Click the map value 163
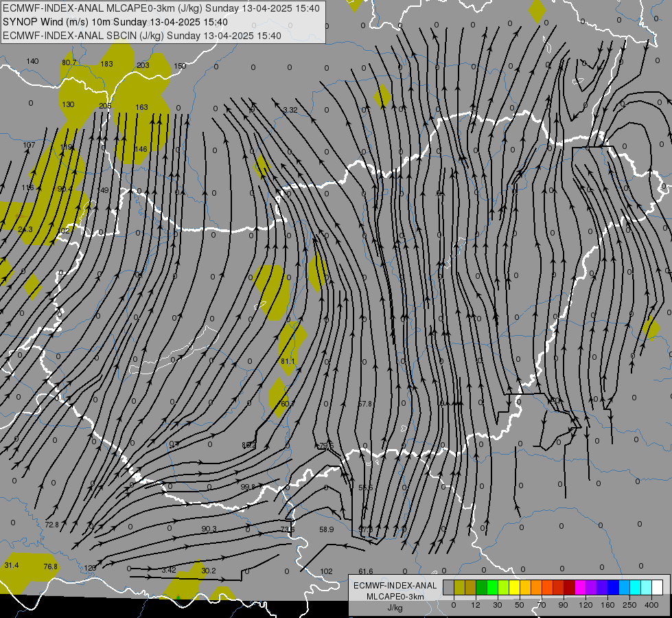Viewport: 672px width, 618px height. click(x=142, y=107)
